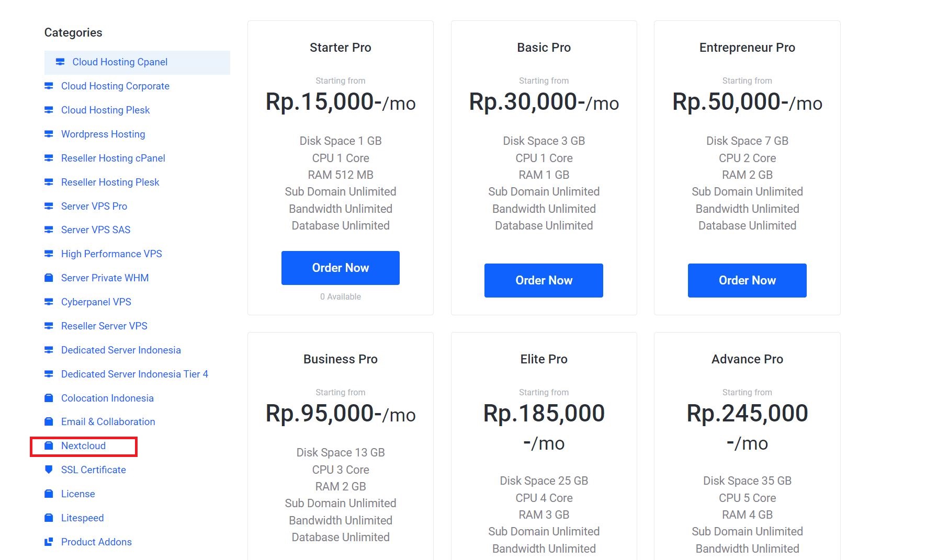Click the box icon next to Litespeed
Screen dimensions: 926x560
click(49, 518)
